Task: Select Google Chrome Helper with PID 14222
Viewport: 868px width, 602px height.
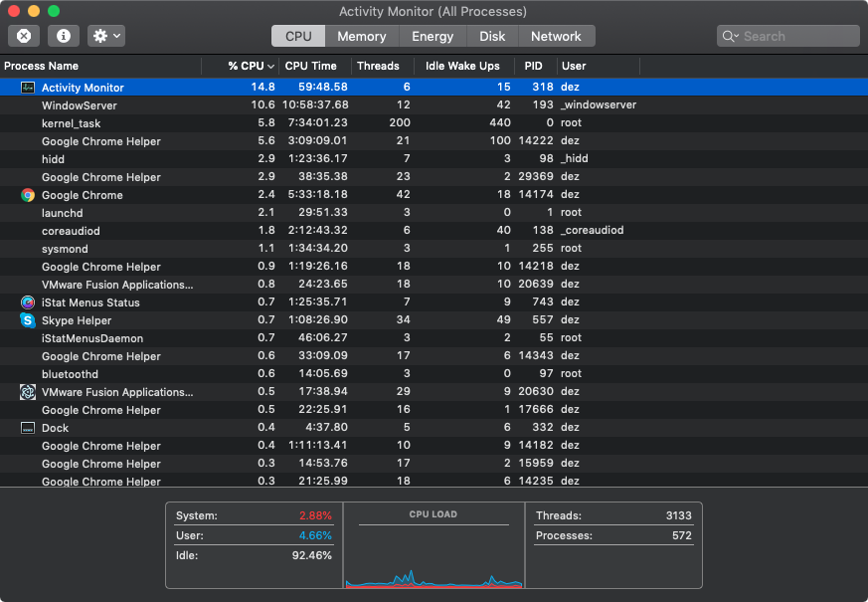Action: tap(434, 141)
